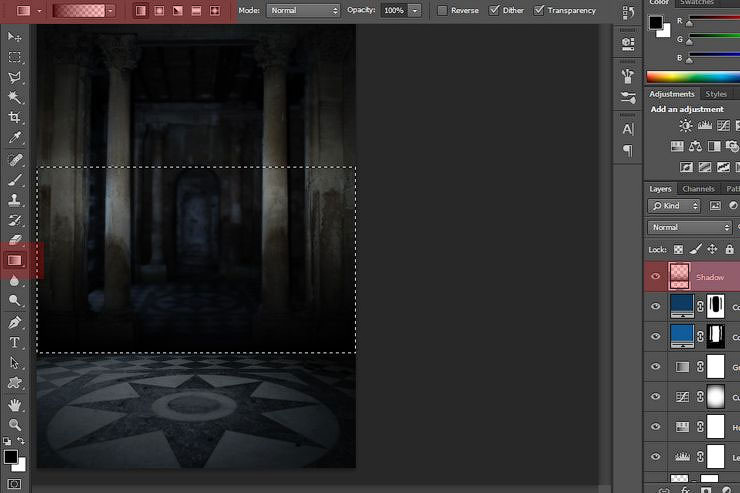Viewport: 740px width, 493px height.
Task: Open the Opacity slider dropdown arrow
Action: 415,10
